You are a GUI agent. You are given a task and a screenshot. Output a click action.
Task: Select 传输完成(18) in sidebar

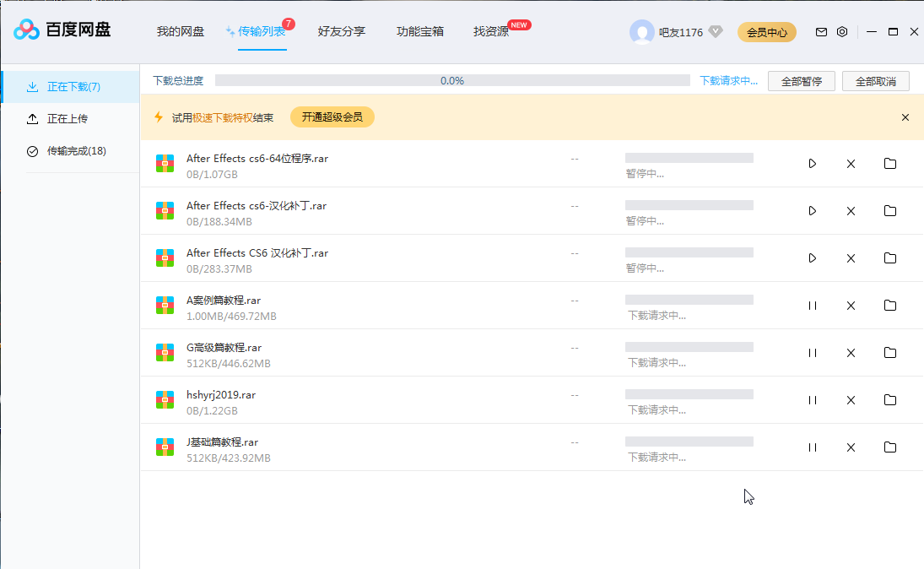coord(71,151)
